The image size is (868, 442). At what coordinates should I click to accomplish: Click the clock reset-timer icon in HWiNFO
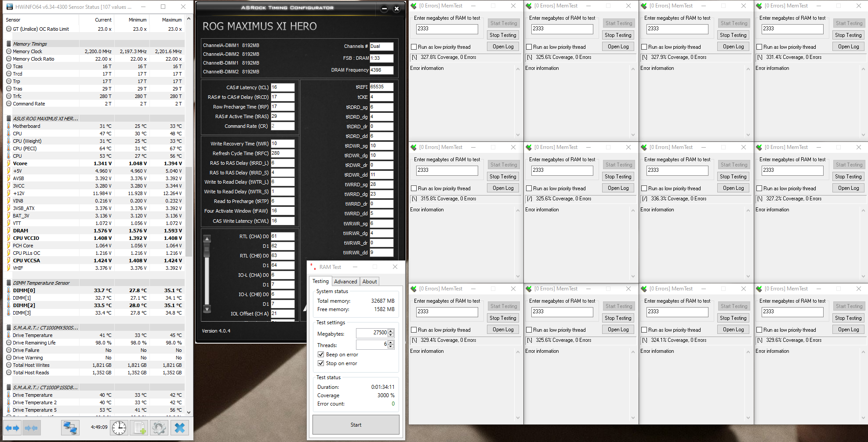click(119, 428)
